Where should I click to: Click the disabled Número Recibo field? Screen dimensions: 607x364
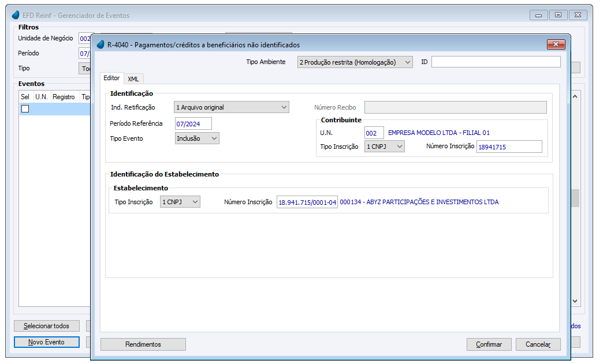(456, 107)
